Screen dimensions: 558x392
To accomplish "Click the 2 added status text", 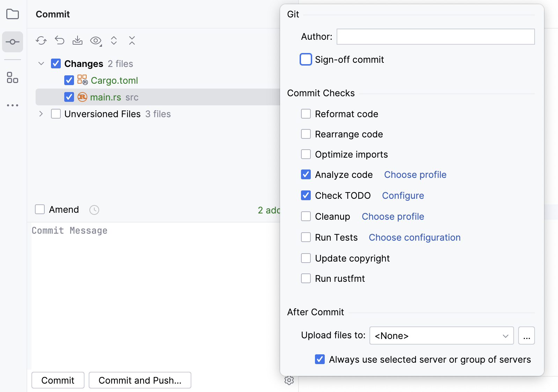I will (x=269, y=210).
